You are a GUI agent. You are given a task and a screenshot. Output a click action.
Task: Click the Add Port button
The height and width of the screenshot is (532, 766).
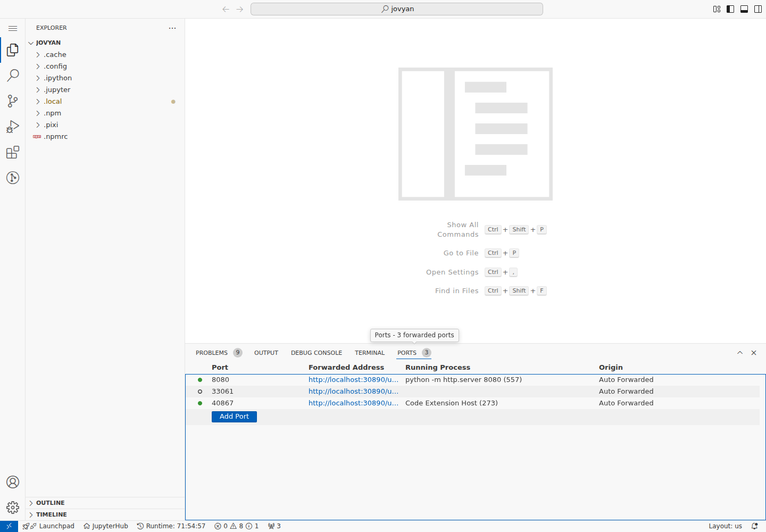click(234, 417)
